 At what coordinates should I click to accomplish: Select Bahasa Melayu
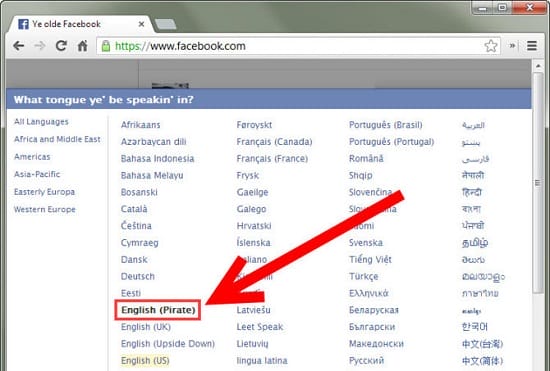(152, 175)
